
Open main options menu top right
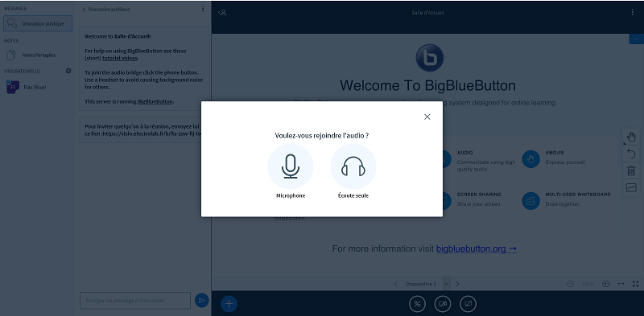[633, 12]
